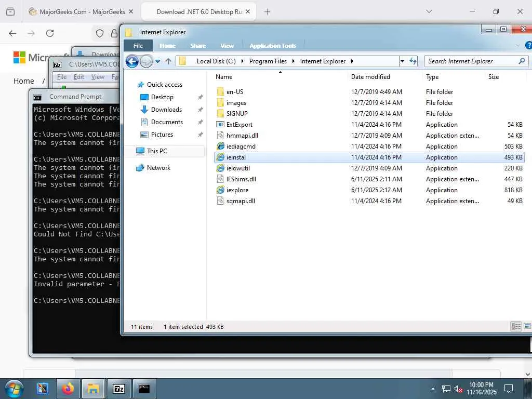Select the hmmapi.dll file icon
Image resolution: width=532 pixels, height=399 pixels.
tap(220, 136)
